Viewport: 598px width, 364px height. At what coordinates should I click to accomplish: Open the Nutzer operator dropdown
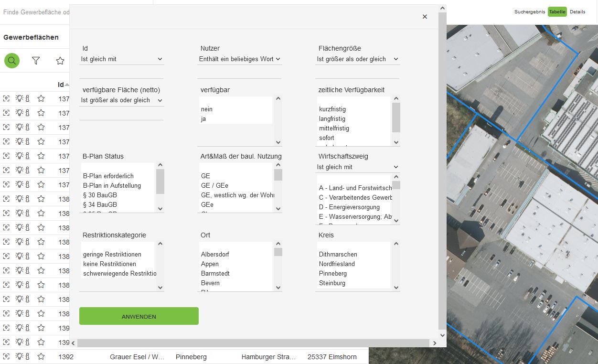click(240, 59)
